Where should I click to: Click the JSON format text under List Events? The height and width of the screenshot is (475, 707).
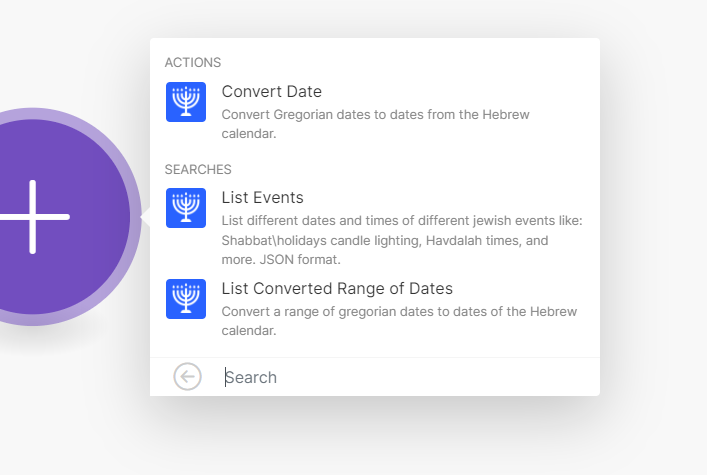tap(290, 260)
